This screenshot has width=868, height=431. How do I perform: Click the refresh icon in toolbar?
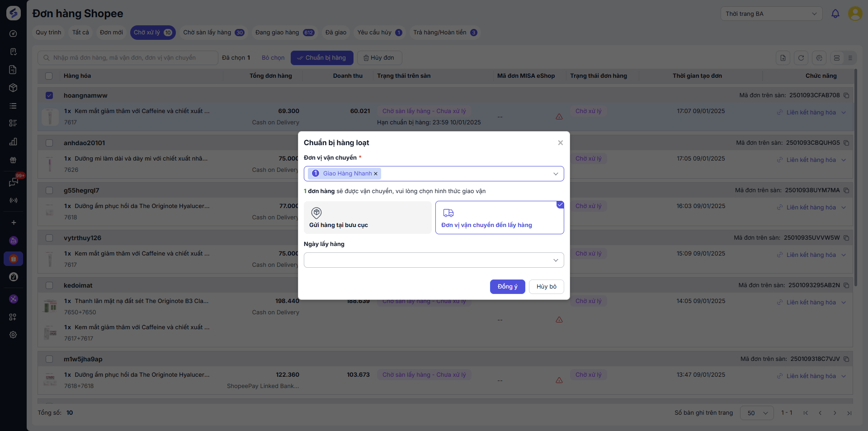click(801, 58)
